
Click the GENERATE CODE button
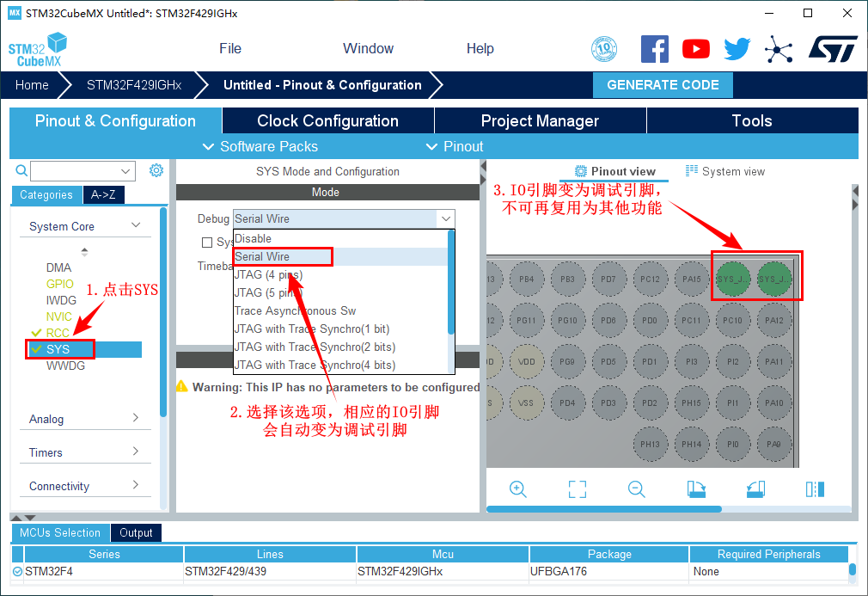coord(663,84)
